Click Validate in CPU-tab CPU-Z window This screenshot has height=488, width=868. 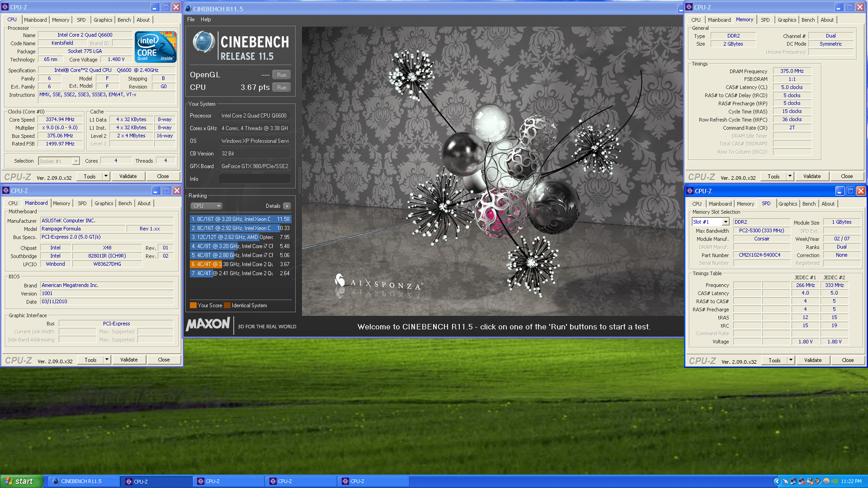(128, 176)
